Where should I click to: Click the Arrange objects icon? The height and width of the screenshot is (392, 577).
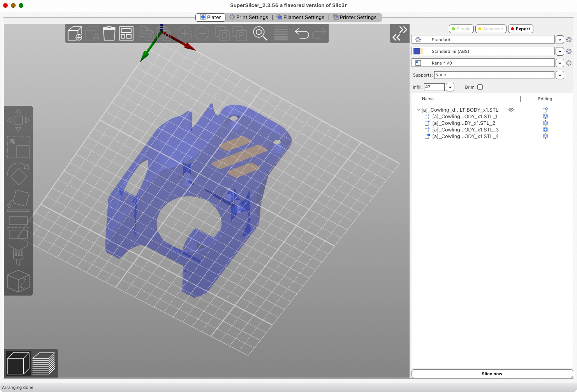tap(126, 34)
